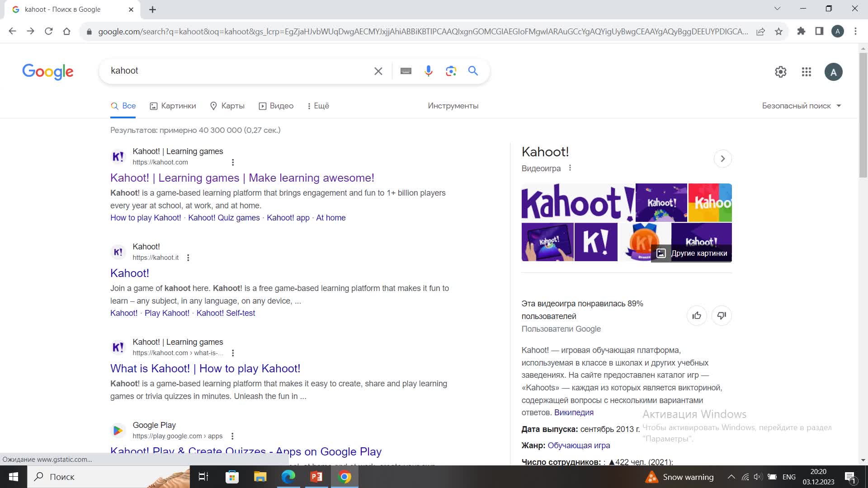Expand the Safe search dropdown
The height and width of the screenshot is (488, 868).
point(801,106)
